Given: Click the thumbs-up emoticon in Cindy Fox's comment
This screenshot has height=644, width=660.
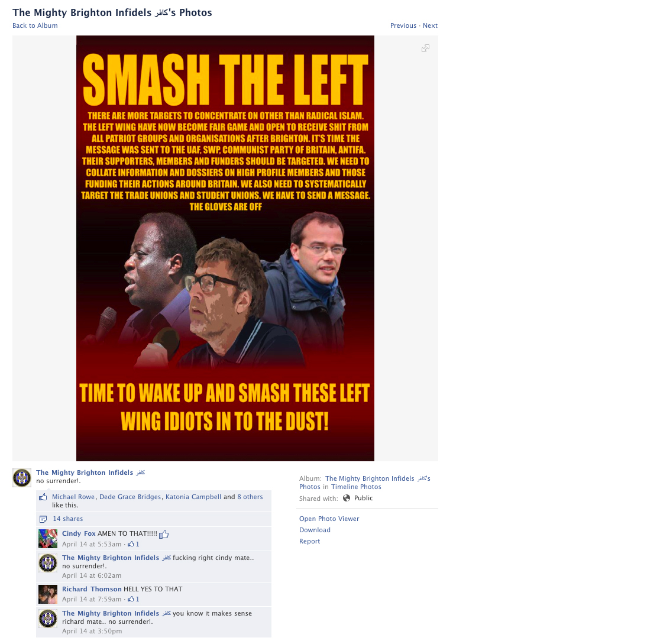Looking at the screenshot, I should click(164, 534).
